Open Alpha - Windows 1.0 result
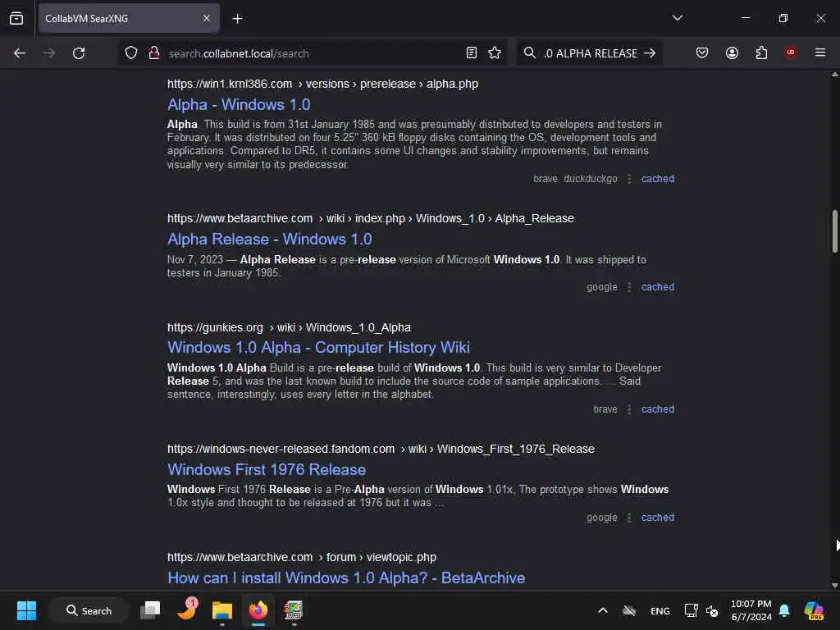The height and width of the screenshot is (630, 840). tap(239, 104)
